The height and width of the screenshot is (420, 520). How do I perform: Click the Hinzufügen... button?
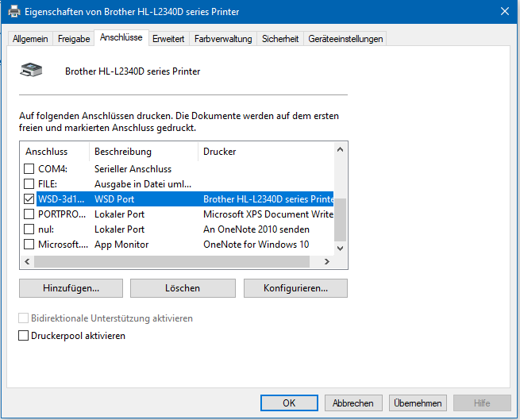(71, 288)
